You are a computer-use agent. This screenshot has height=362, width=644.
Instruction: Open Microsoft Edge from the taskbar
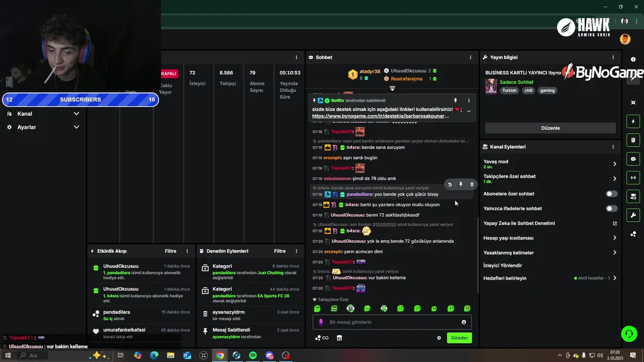point(154,355)
